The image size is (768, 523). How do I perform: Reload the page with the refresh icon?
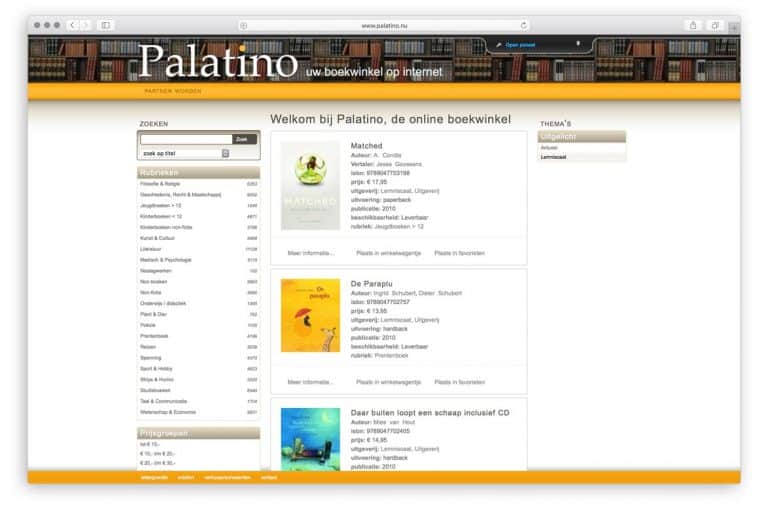(524, 25)
